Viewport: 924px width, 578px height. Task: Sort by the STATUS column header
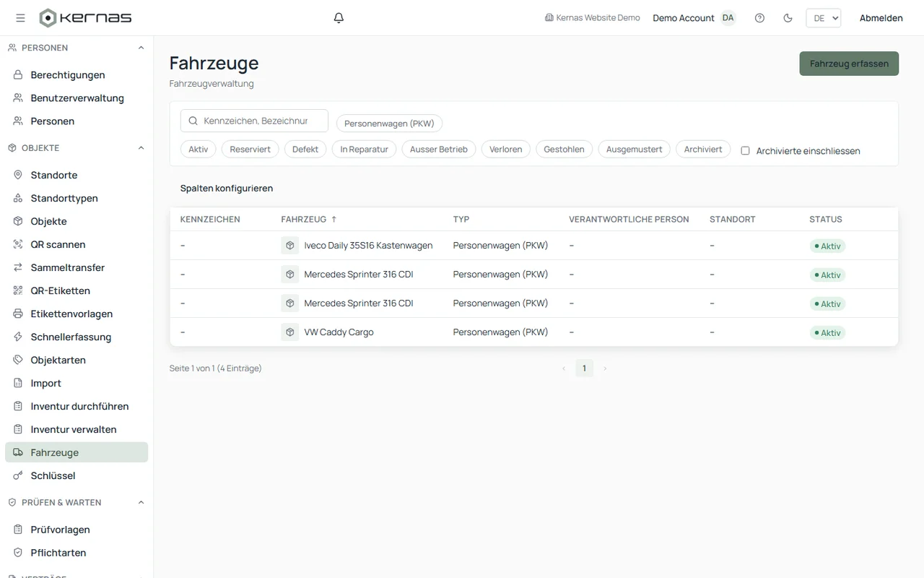tap(826, 220)
